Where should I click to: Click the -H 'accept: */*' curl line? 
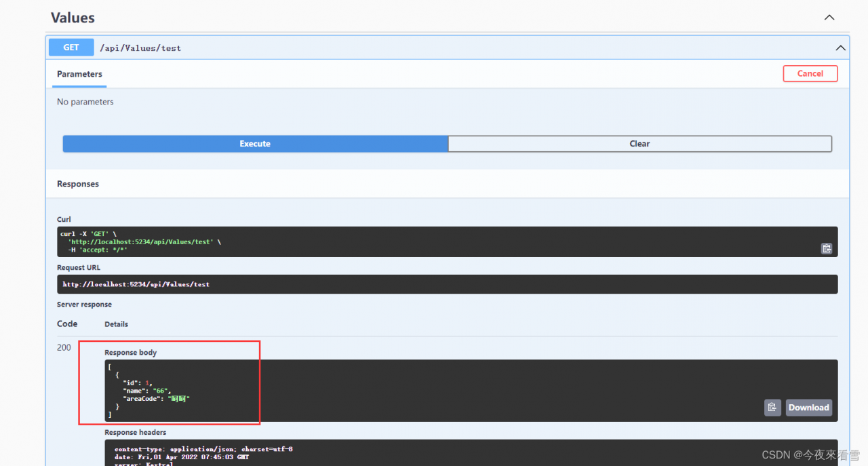coord(98,250)
